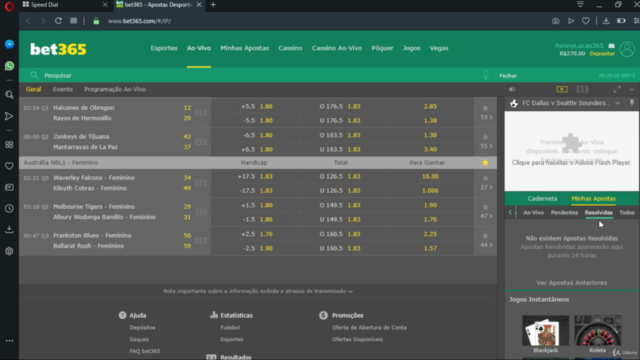Open account profile avatar icon
The height and width of the screenshot is (360, 640).
[627, 49]
